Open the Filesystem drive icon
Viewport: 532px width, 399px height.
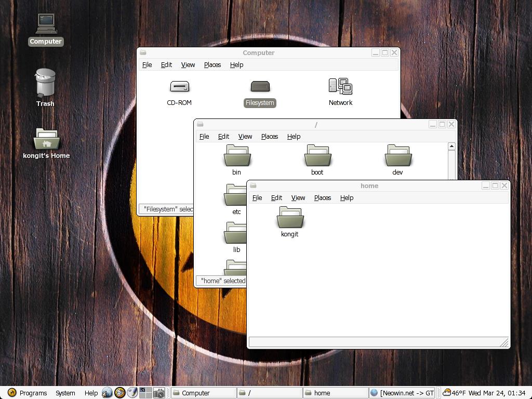tap(260, 87)
